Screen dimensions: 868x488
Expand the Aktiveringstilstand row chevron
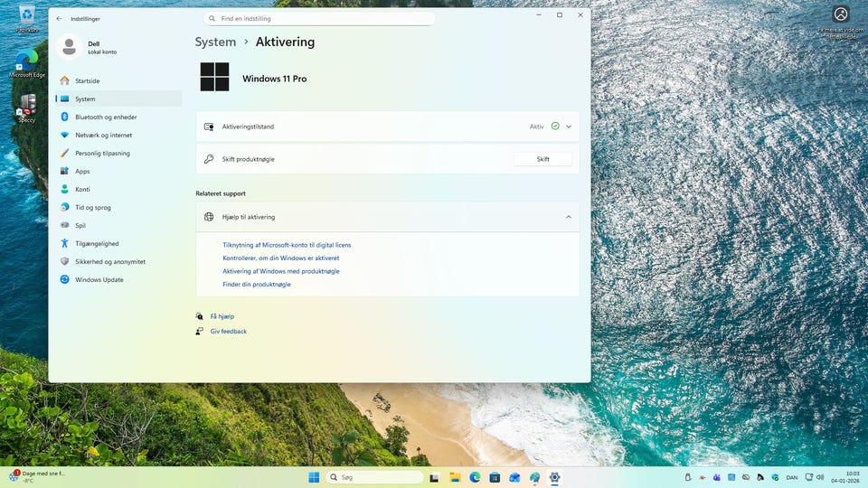[569, 127]
